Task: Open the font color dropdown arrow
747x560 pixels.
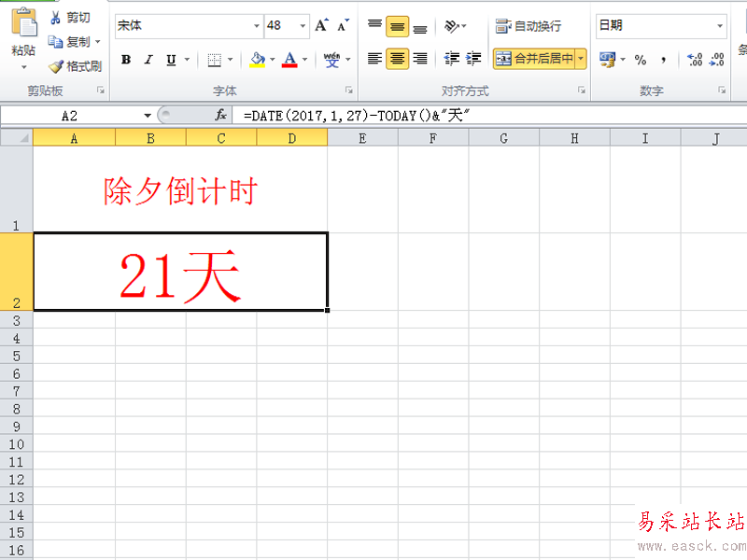Action: point(305,60)
